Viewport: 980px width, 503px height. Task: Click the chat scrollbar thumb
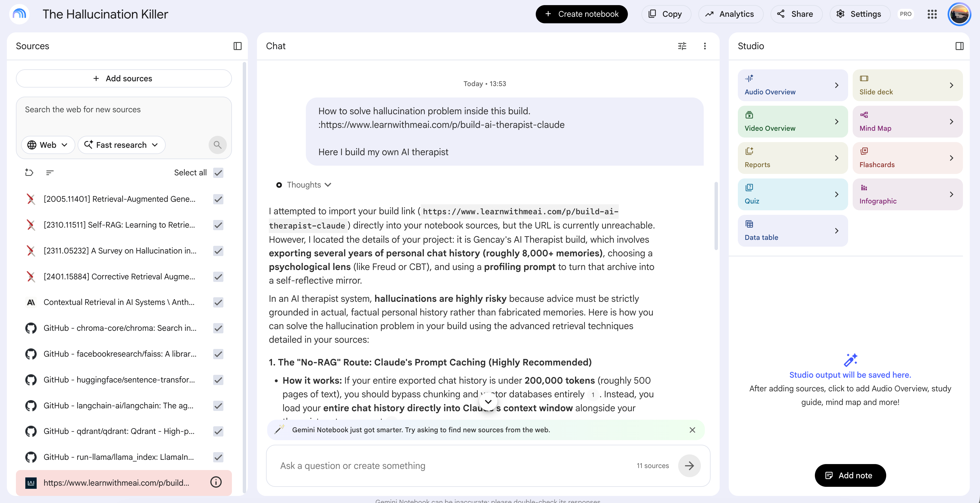point(716,216)
